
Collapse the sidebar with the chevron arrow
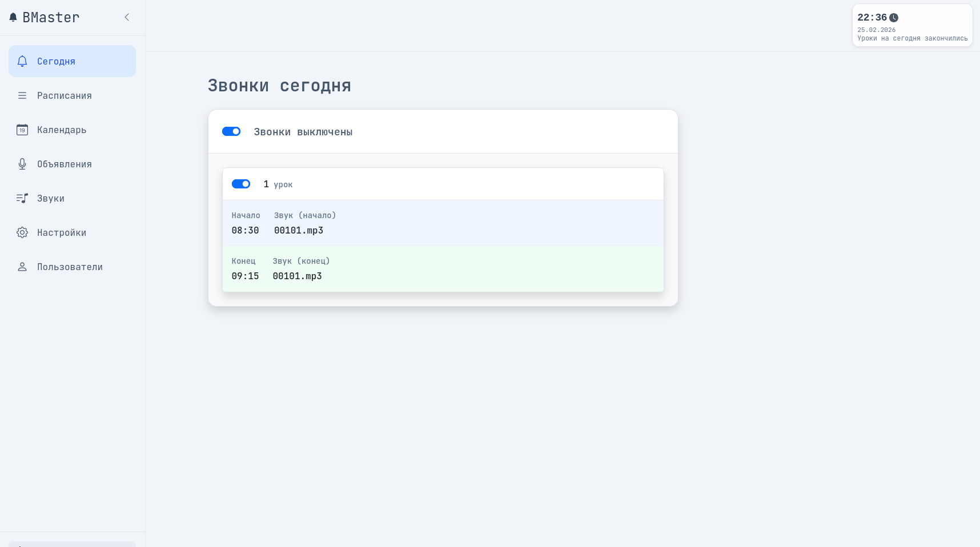click(x=127, y=17)
